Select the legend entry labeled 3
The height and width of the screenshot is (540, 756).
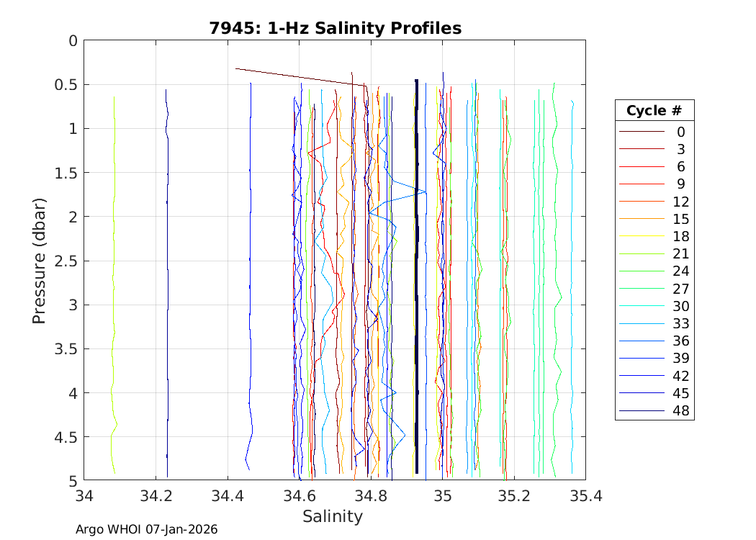point(680,149)
